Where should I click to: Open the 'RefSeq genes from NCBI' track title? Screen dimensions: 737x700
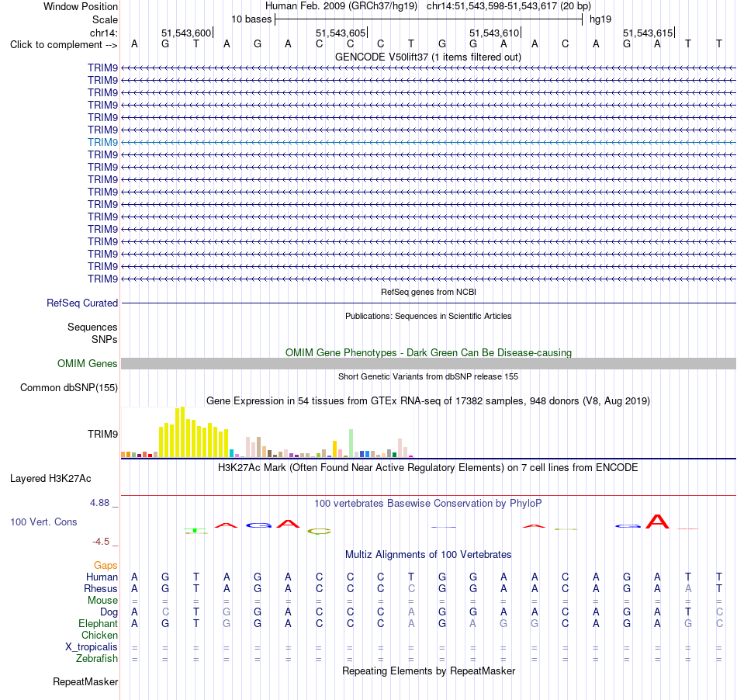click(x=428, y=292)
